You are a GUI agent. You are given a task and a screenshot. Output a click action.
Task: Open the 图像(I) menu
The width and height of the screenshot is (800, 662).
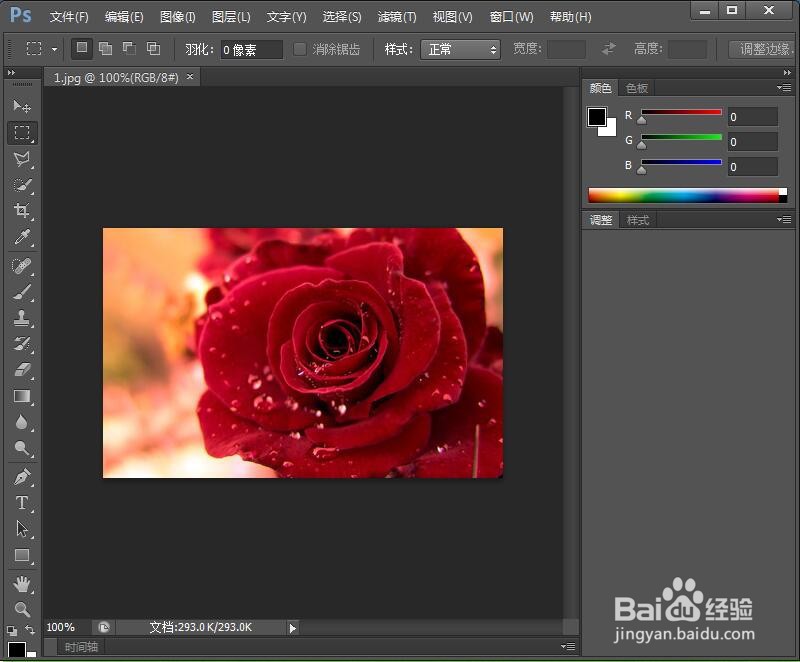pyautogui.click(x=178, y=17)
